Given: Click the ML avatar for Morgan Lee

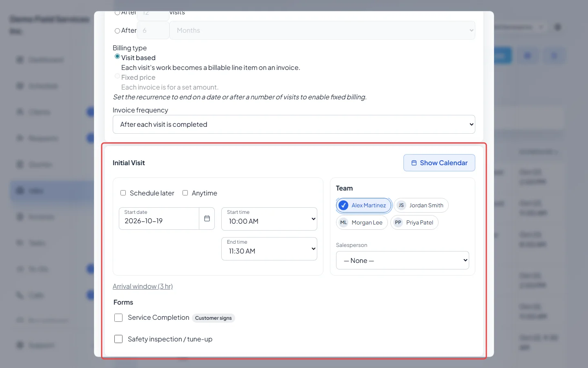Looking at the screenshot, I should (343, 222).
